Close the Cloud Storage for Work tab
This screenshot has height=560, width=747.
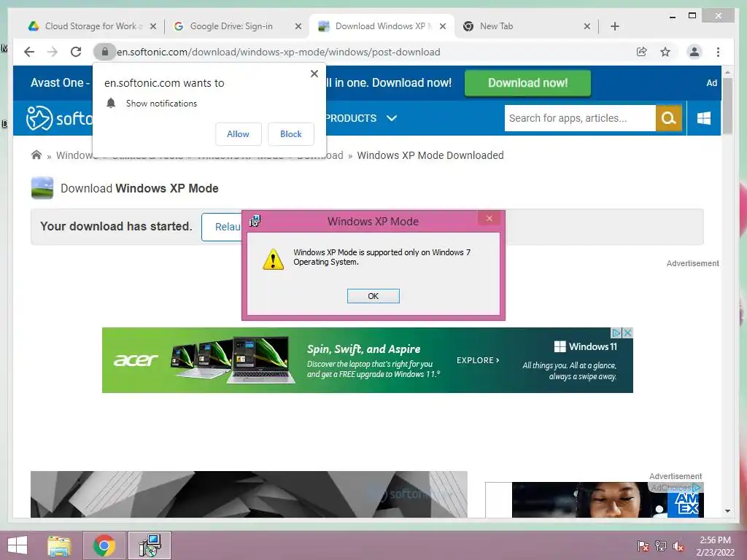pyautogui.click(x=153, y=26)
